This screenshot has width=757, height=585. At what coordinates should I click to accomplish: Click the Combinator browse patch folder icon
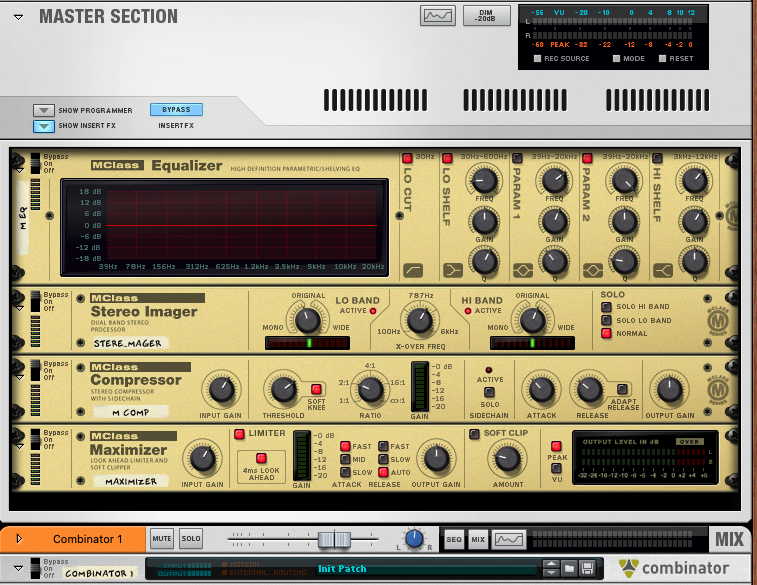(570, 568)
